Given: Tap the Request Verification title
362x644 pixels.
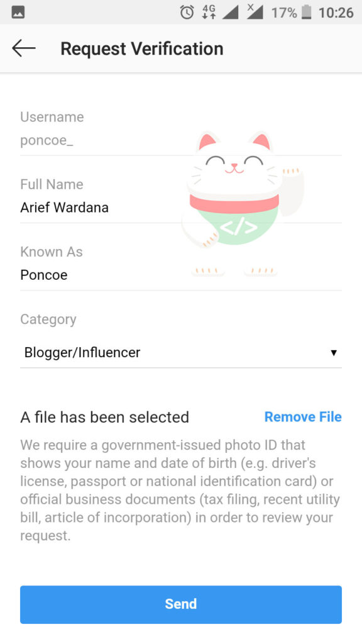Looking at the screenshot, I should coord(142,49).
